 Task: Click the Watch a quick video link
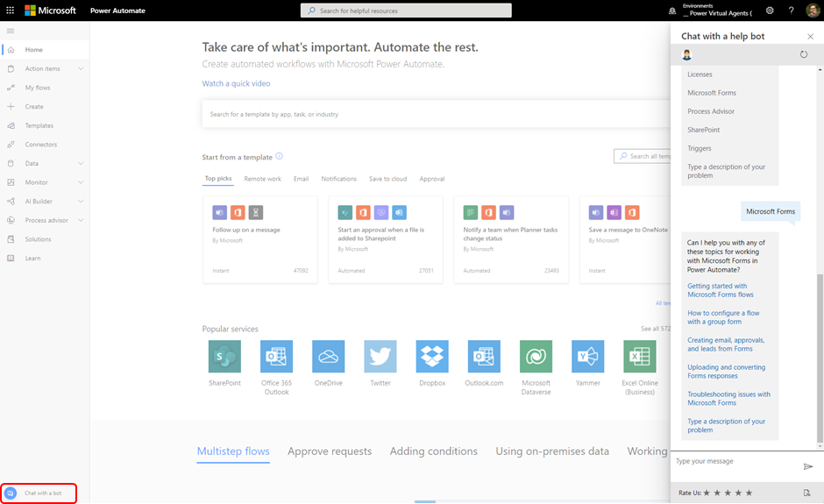point(236,83)
